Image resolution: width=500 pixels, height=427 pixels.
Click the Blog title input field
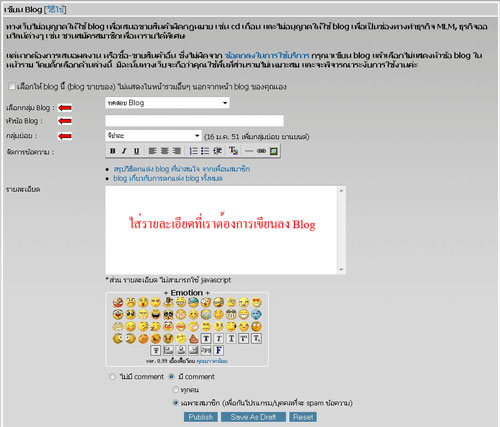click(195, 121)
